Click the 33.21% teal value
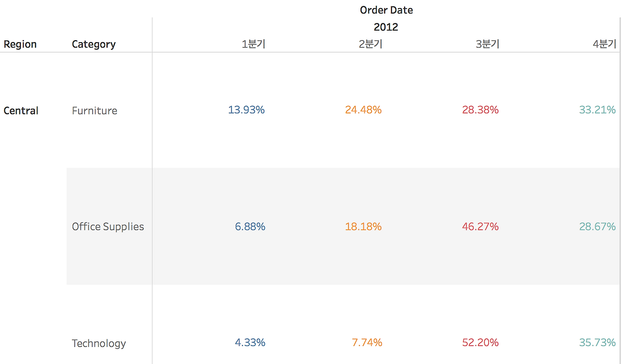Screen dimensions: 621x364 pyautogui.click(x=597, y=110)
